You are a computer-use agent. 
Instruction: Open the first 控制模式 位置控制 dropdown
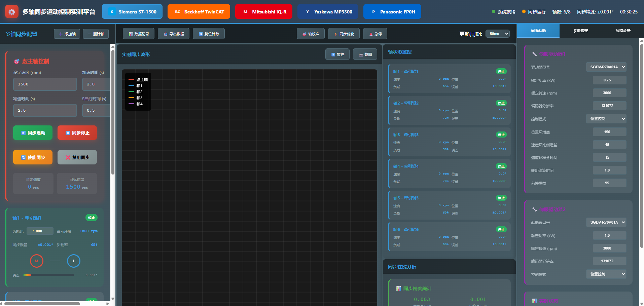[x=606, y=119]
